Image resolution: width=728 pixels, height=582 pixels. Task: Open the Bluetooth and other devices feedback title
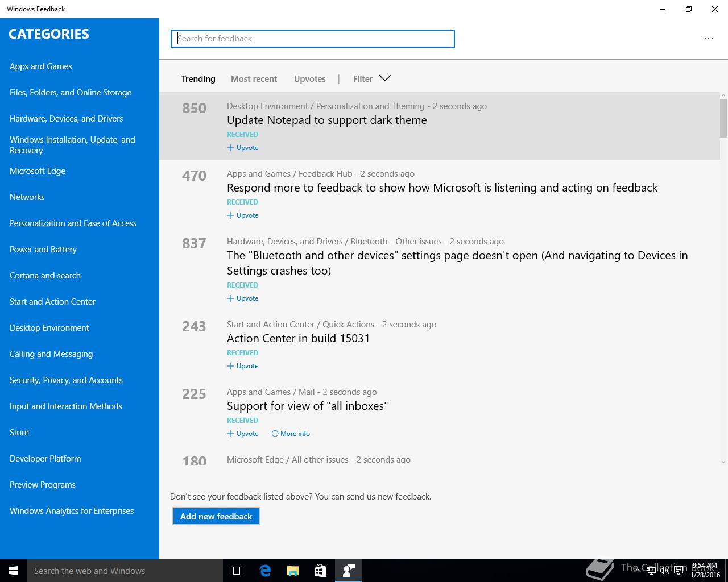[457, 263]
